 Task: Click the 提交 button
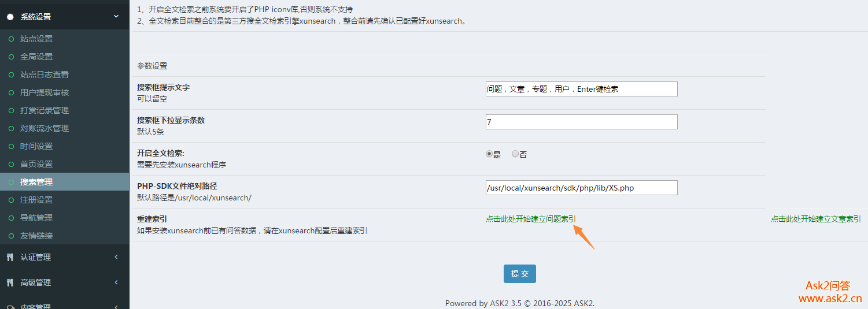tap(520, 274)
